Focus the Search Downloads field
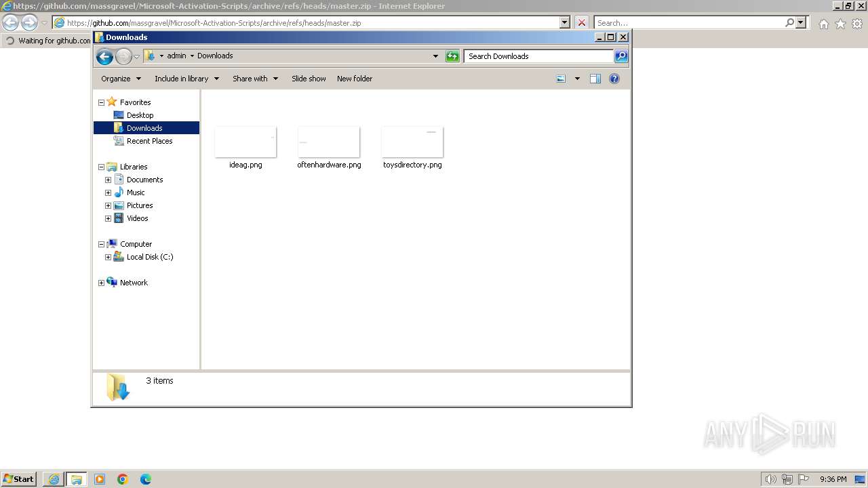The height and width of the screenshot is (488, 868). [539, 56]
